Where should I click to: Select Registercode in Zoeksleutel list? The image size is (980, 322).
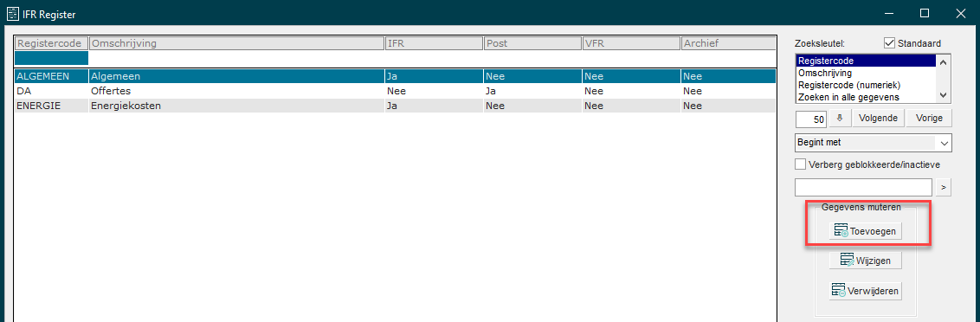pos(866,61)
